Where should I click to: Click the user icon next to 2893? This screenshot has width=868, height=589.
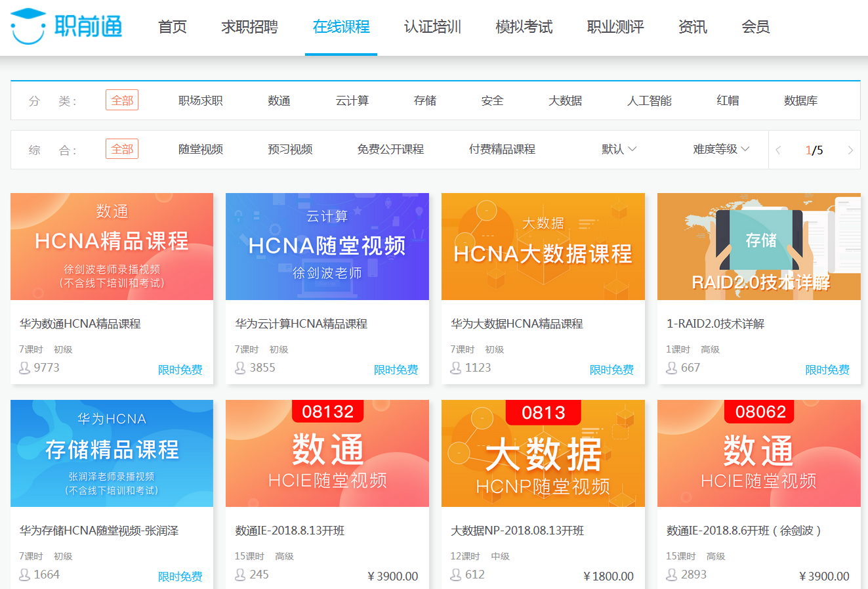click(x=672, y=575)
